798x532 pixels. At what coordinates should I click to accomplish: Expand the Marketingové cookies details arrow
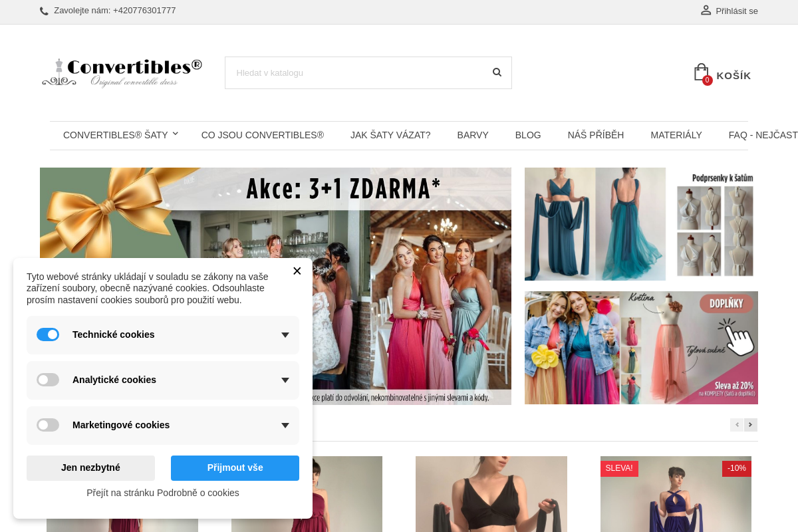click(285, 426)
